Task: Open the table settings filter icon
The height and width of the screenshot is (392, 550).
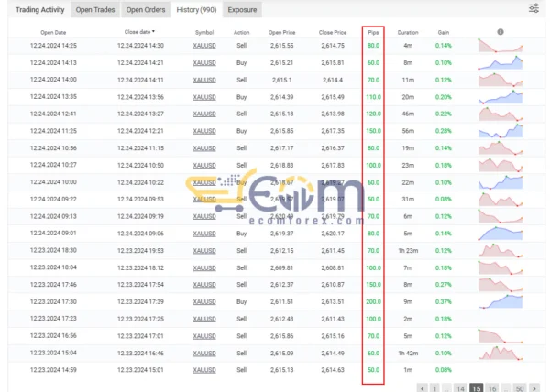Action: tap(533, 8)
